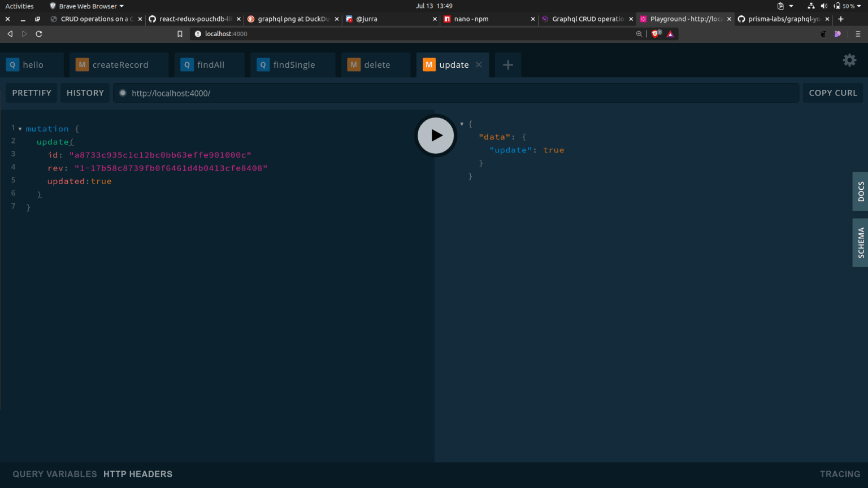Viewport: 868px width, 488px height.
Task: Click the M icon on delete tab
Action: 354,65
